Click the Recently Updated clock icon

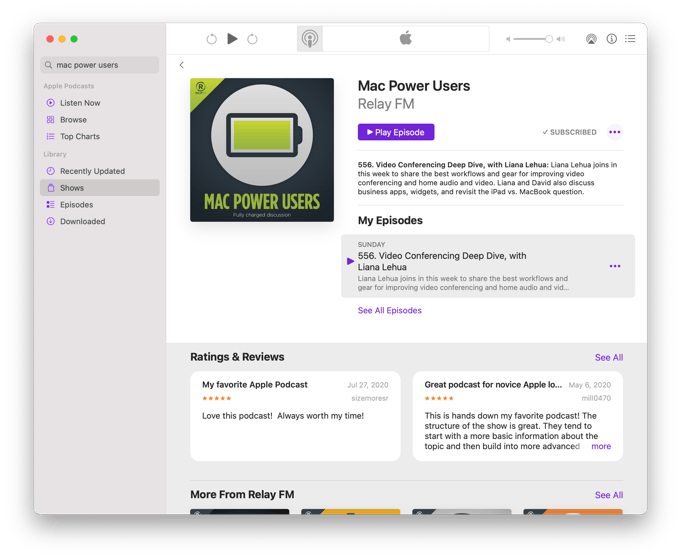coord(51,171)
